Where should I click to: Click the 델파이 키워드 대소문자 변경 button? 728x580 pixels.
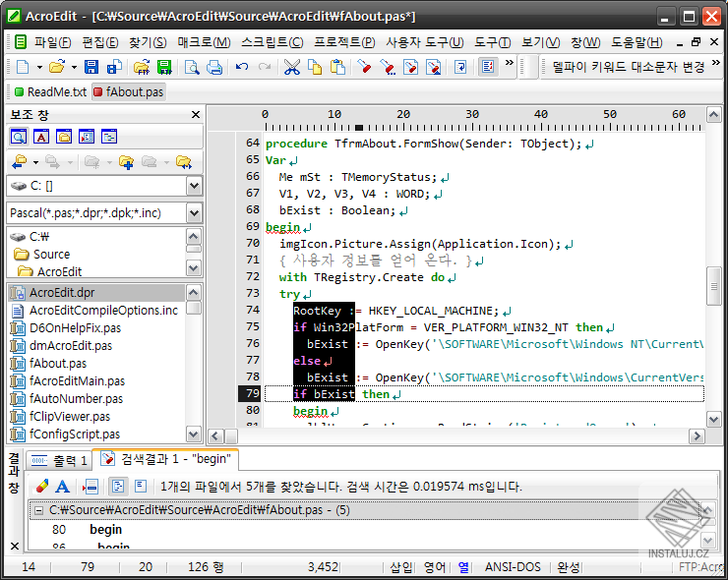[x=629, y=67]
